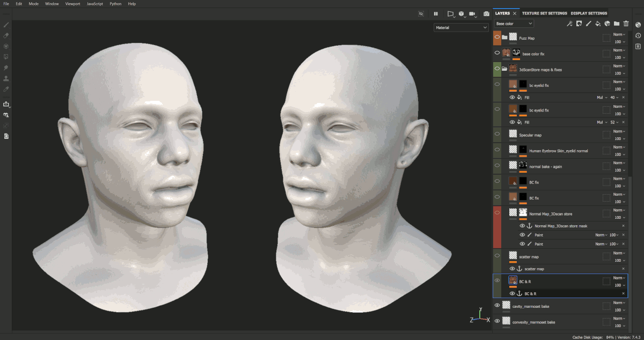Open the Material viewport mode dropdown
The image size is (644, 340).
(461, 27)
